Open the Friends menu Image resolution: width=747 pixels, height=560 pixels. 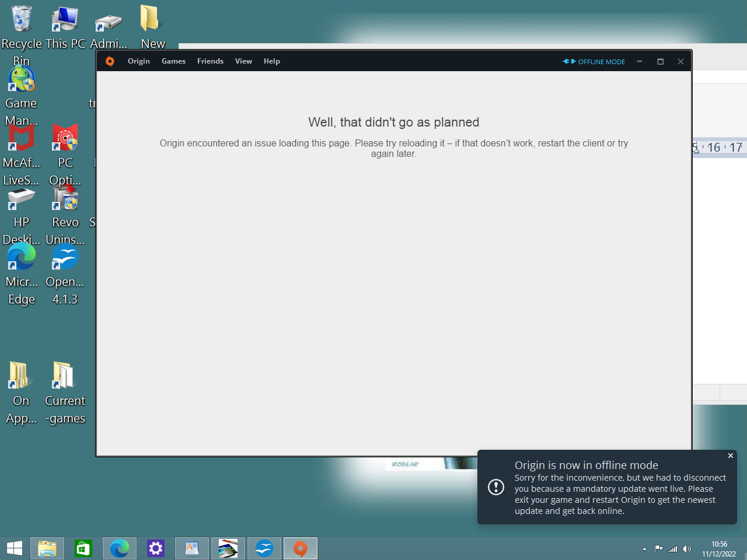pyautogui.click(x=210, y=61)
